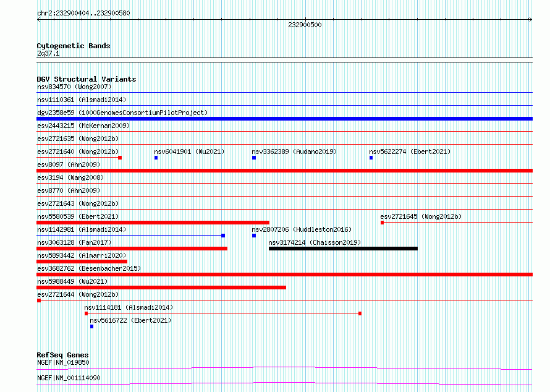
Task: Click the chr2:232900404..232900580 coordinate label
Action: [83, 13]
